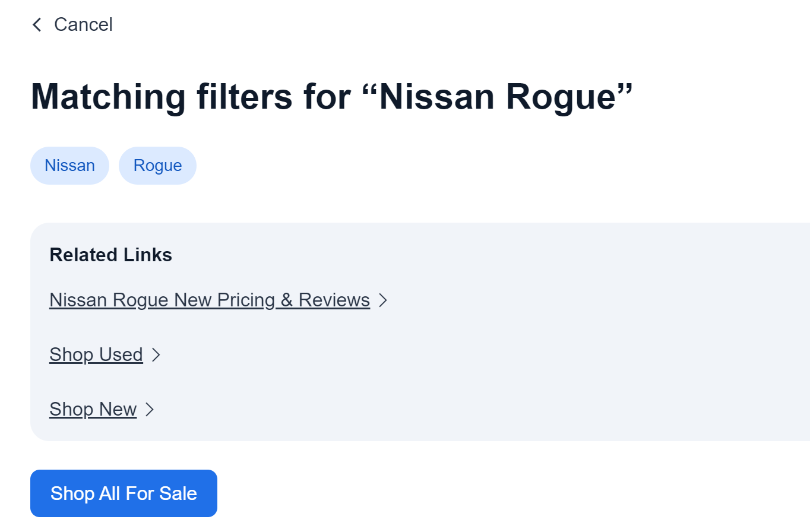The image size is (810, 532).
Task: Open the Shop New link
Action: pyautogui.click(x=93, y=409)
